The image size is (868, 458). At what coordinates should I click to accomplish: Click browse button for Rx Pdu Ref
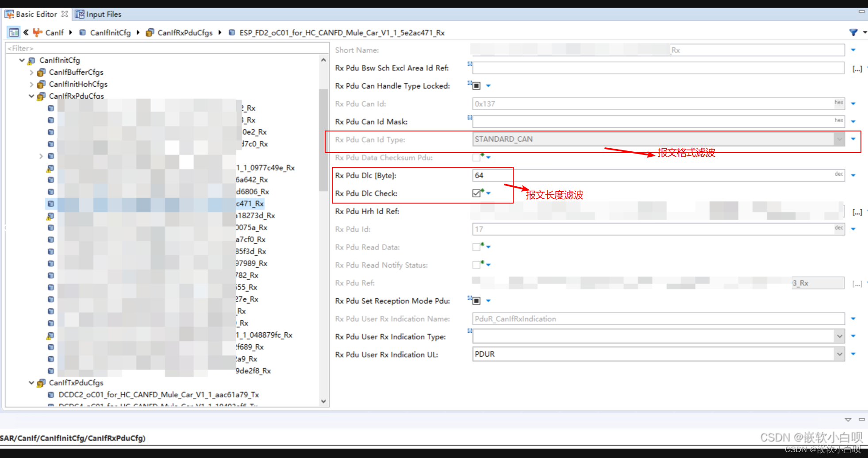tap(857, 283)
